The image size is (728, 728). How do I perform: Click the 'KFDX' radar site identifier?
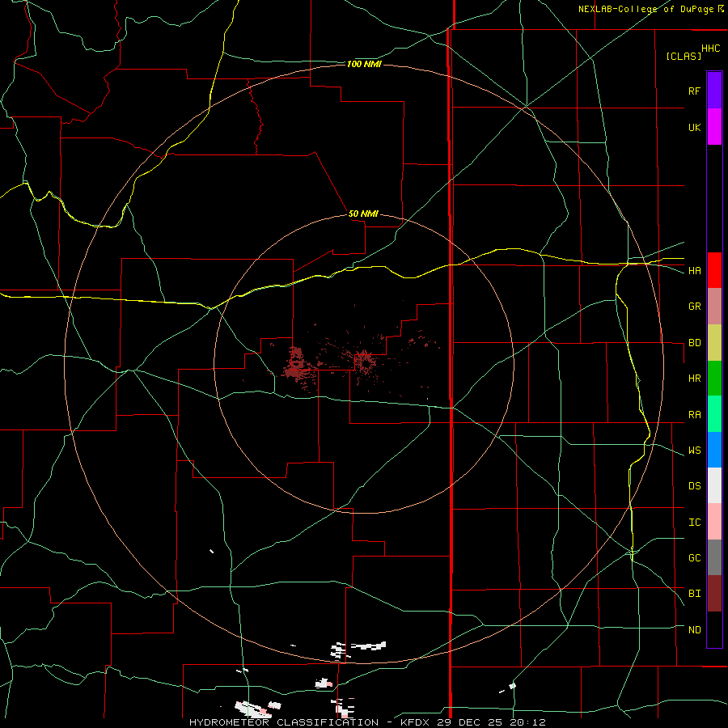(x=414, y=722)
